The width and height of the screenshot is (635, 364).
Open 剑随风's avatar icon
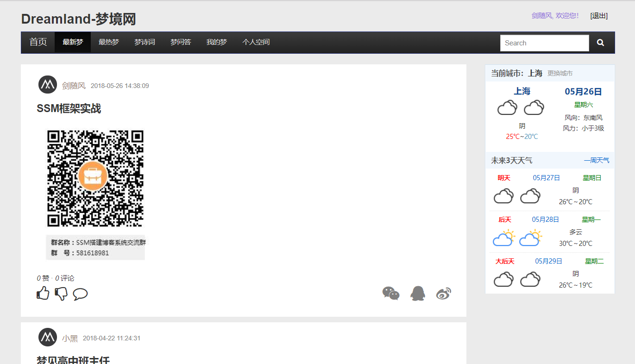[x=48, y=84]
